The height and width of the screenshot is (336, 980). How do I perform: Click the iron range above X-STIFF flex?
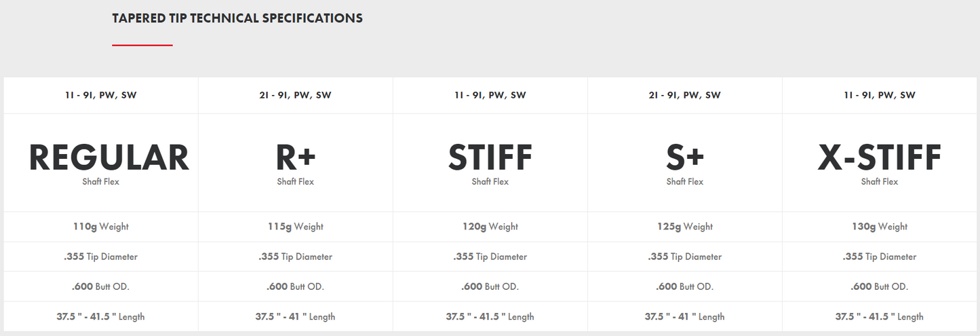(x=880, y=95)
